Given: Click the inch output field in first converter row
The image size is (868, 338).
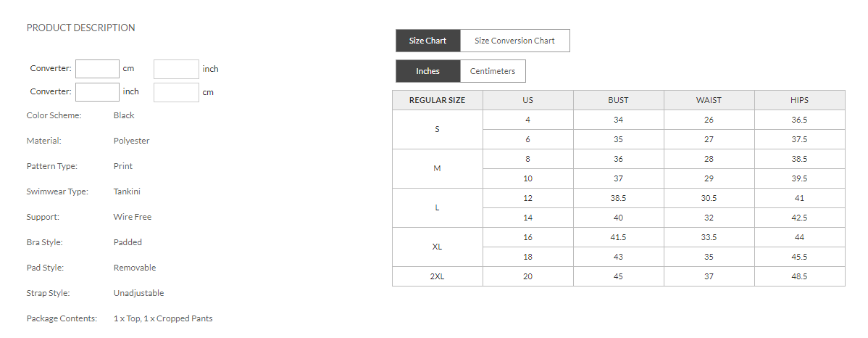Looking at the screenshot, I should coord(176,69).
